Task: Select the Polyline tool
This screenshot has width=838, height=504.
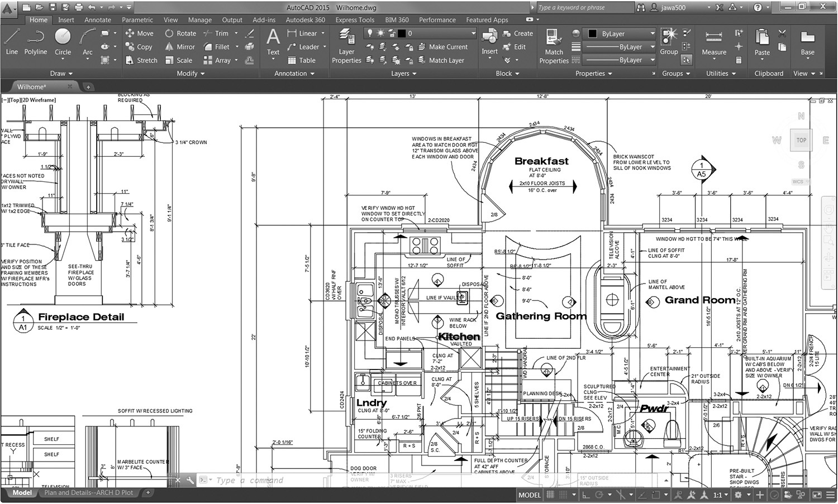Action: (35, 42)
